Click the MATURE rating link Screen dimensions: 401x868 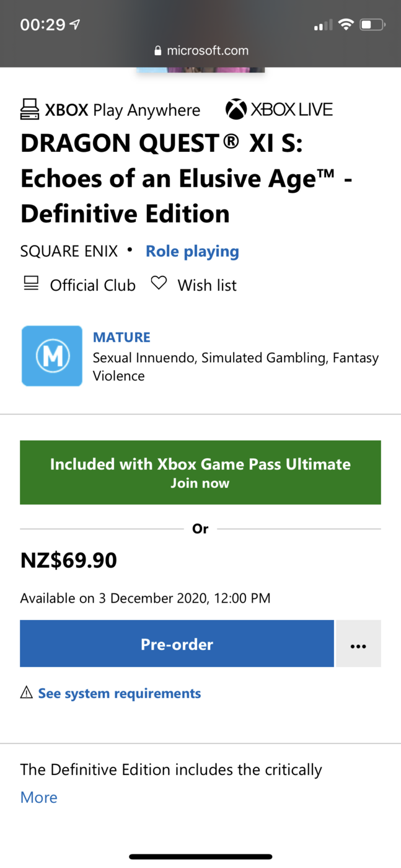pos(121,337)
